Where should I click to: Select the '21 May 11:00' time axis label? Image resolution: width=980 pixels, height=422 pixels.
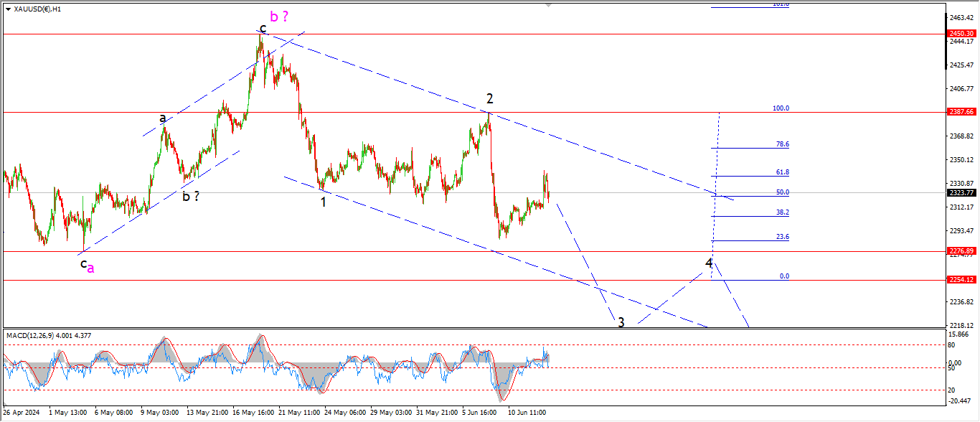(x=299, y=413)
